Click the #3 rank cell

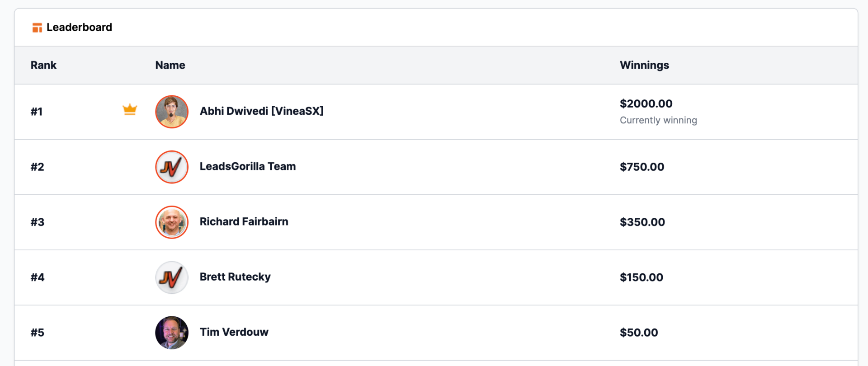click(x=38, y=222)
